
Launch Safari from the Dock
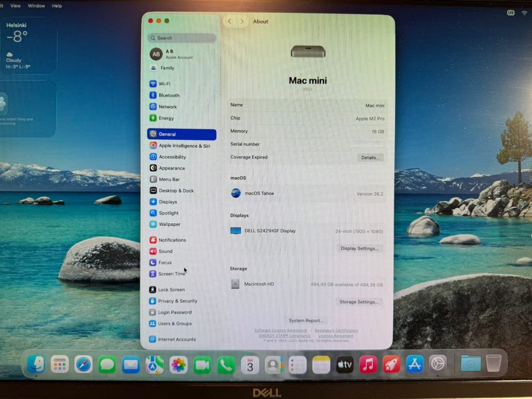tap(84, 365)
